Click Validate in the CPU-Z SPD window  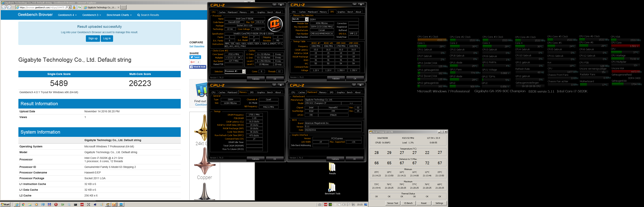[336, 79]
